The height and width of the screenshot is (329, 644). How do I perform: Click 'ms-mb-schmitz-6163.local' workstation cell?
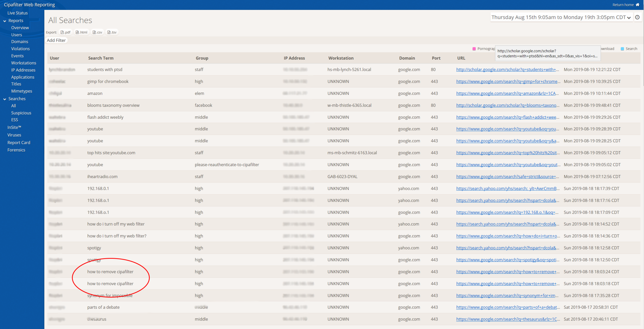[352, 153]
